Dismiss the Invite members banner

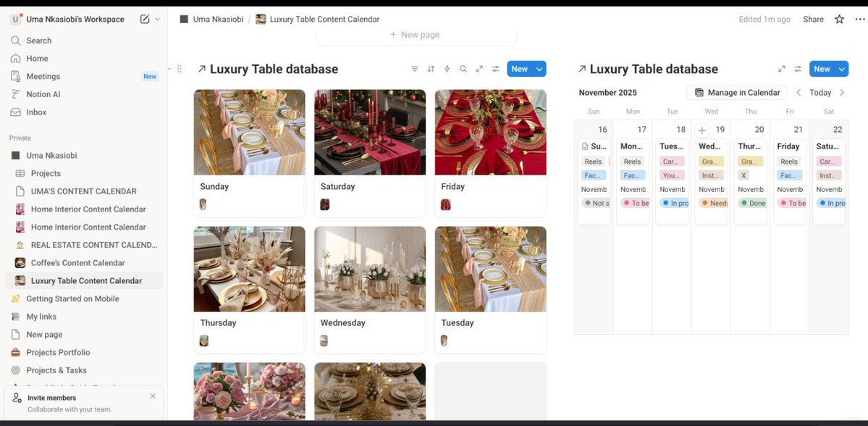pyautogui.click(x=153, y=396)
